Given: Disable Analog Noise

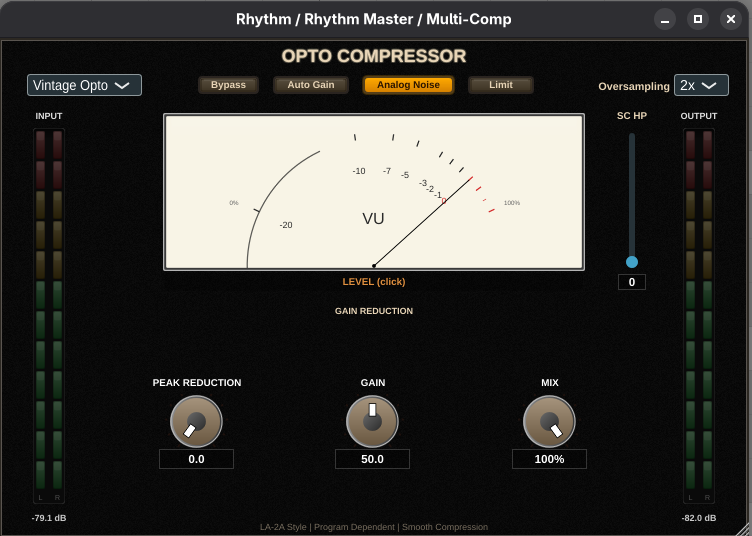Looking at the screenshot, I should (408, 85).
